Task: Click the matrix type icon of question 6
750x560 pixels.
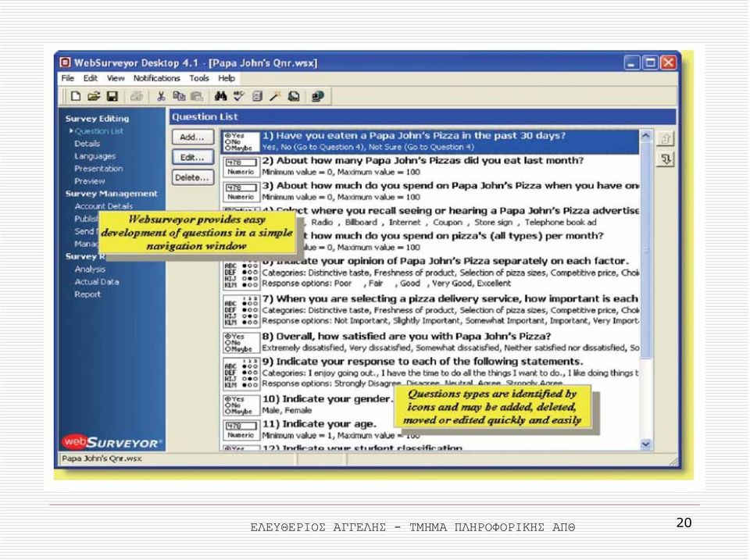Action: 241,276
